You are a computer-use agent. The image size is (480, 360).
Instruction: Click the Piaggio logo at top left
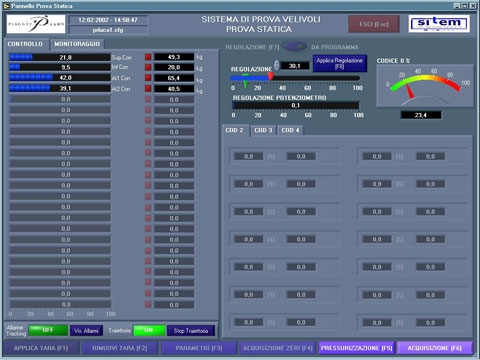click(36, 24)
